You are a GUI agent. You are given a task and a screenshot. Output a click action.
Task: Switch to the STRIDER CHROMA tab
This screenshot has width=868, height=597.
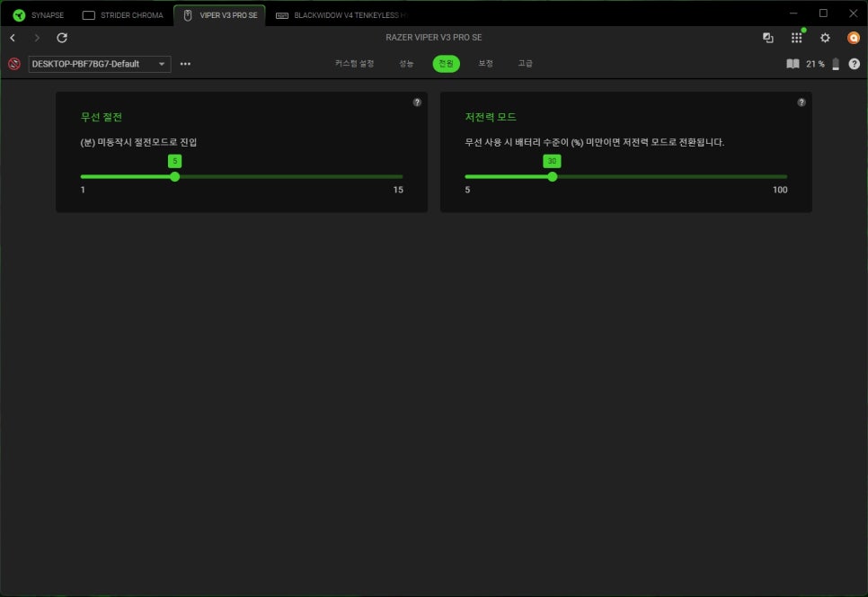click(123, 15)
